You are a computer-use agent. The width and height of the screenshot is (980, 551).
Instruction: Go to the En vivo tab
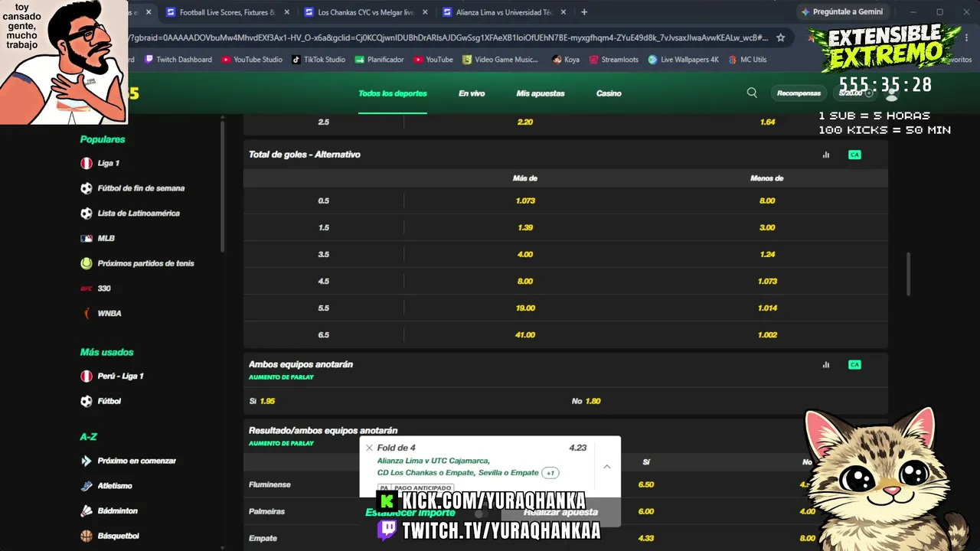(x=472, y=93)
